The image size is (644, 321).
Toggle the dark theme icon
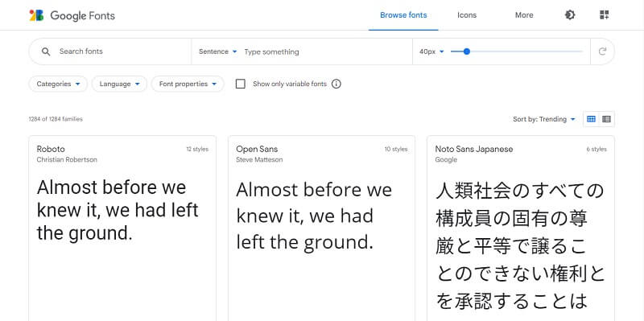(570, 15)
